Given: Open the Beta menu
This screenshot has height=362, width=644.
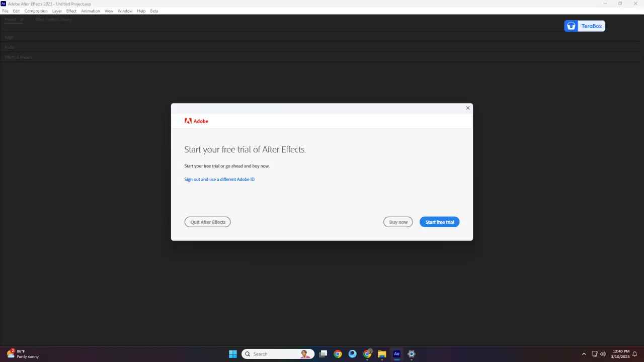Looking at the screenshot, I should click(x=154, y=11).
